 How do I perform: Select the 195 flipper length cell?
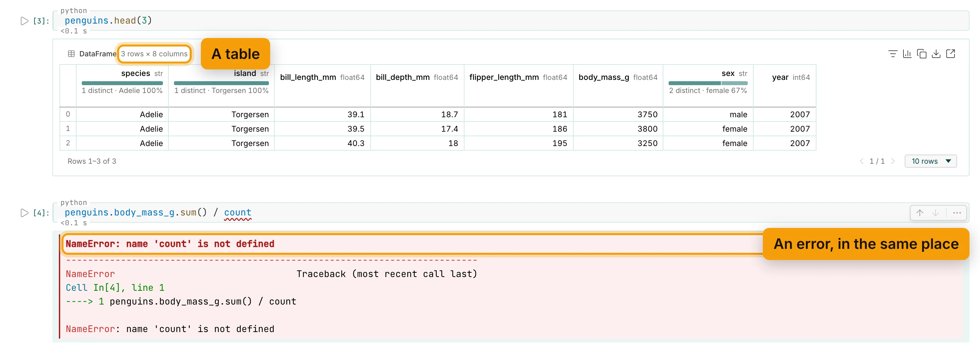(x=518, y=143)
